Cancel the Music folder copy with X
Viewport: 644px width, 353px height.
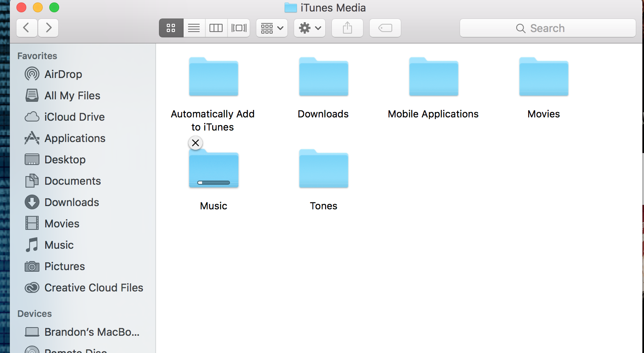coord(195,143)
